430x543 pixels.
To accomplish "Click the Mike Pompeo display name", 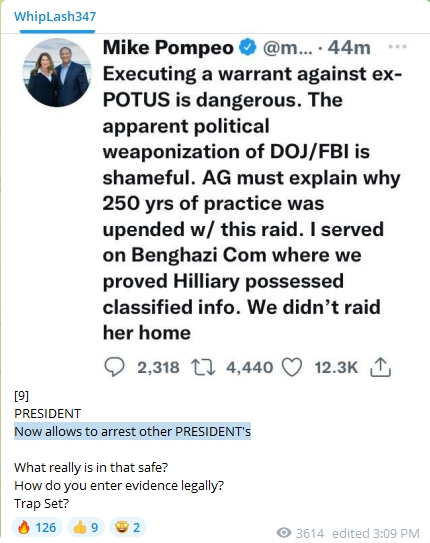I will click(x=168, y=47).
